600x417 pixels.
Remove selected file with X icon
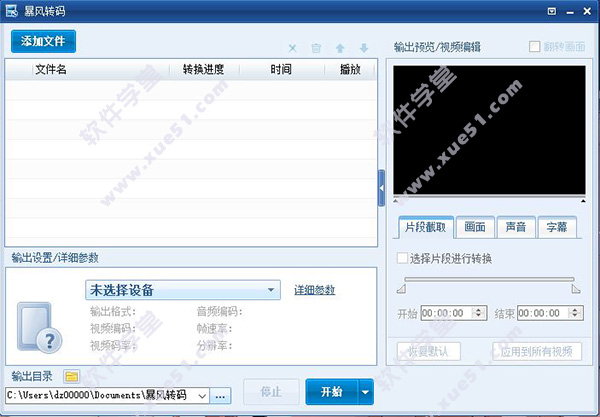292,48
